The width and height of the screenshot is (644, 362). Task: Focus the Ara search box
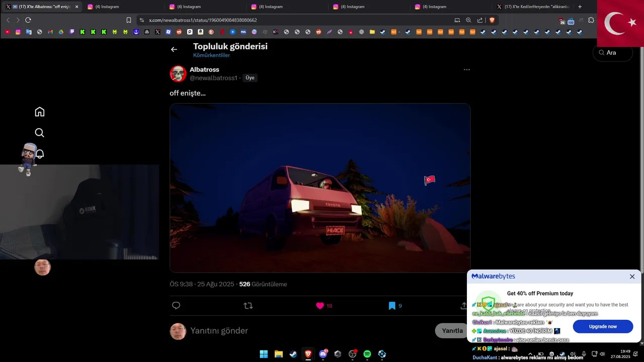613,53
